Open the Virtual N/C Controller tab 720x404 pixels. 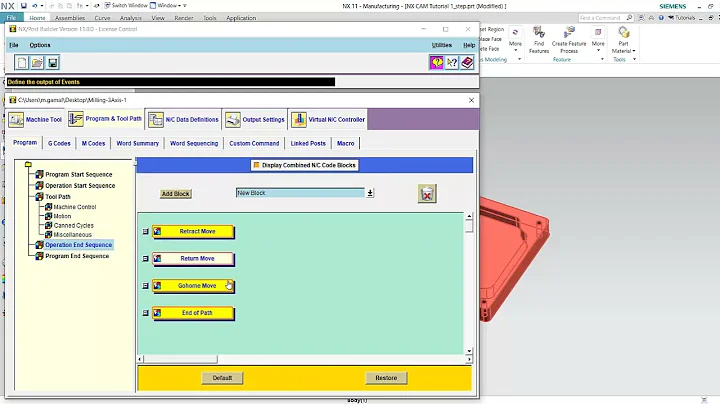(328, 119)
